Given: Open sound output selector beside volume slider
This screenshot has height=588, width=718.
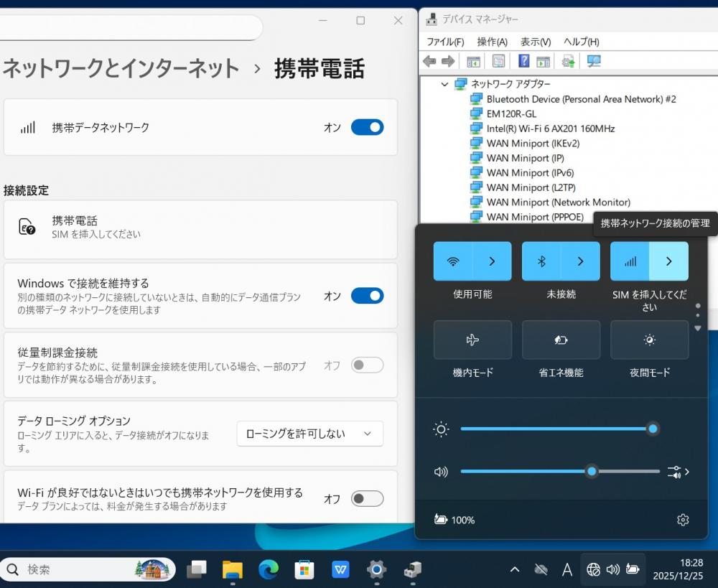Looking at the screenshot, I should (x=679, y=472).
